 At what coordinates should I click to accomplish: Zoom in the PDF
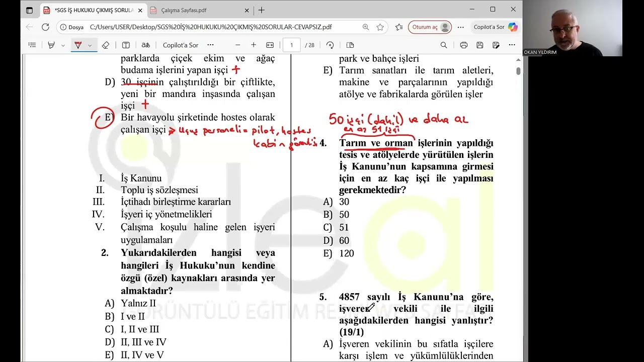[x=254, y=45]
